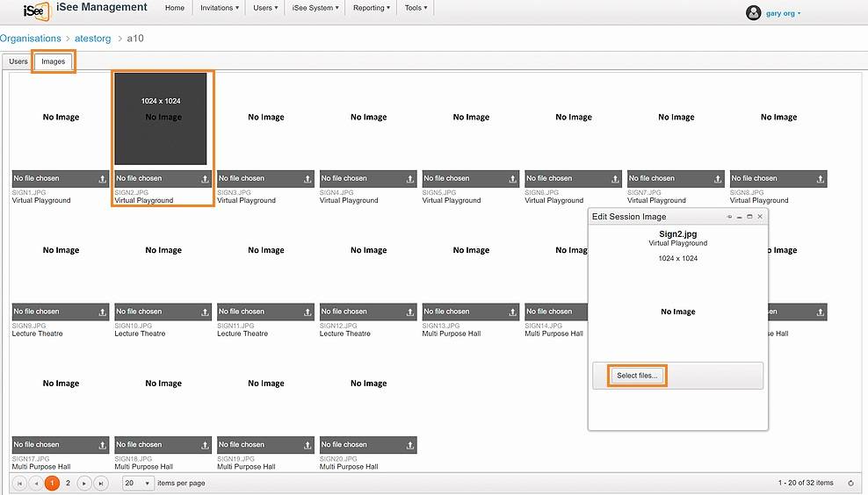Click the upload icon for SIGN20.JPG
Viewport: 868px width, 495px height.
pos(410,445)
